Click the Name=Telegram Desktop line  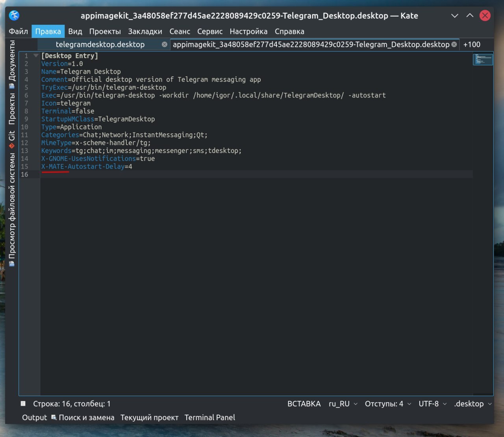[81, 72]
